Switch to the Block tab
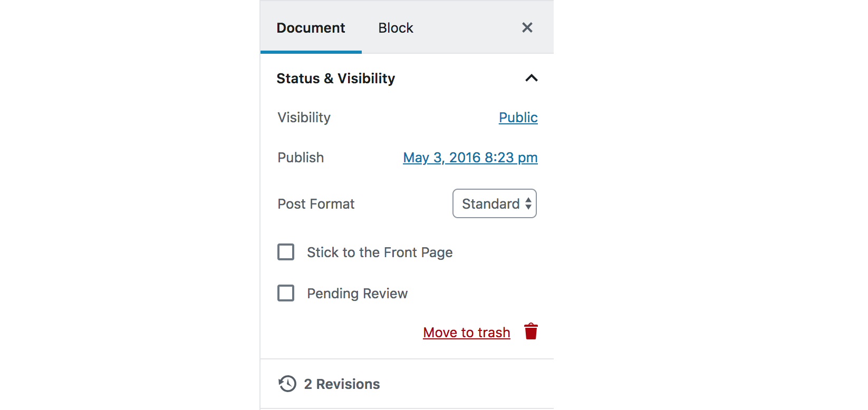Image resolution: width=868 pixels, height=410 pixels. point(396,27)
